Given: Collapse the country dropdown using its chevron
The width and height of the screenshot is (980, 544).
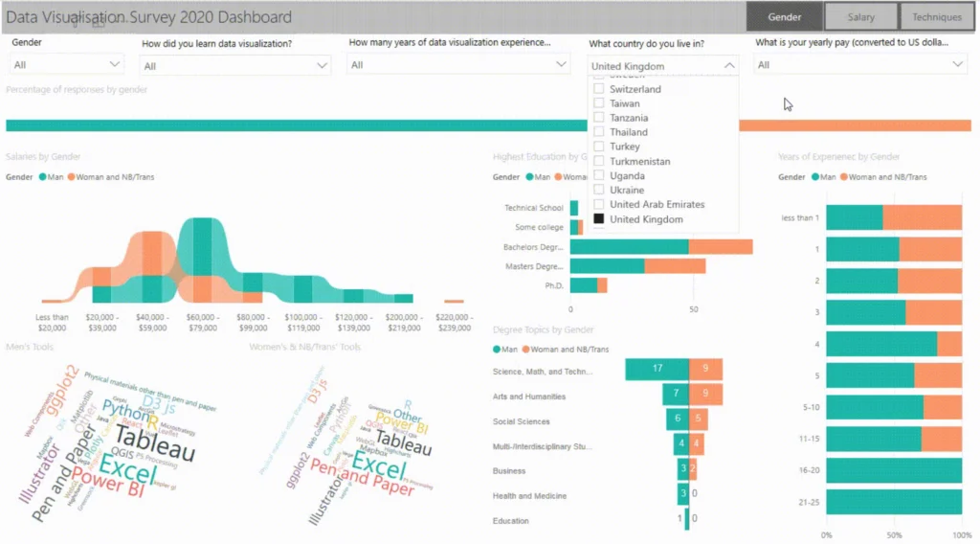Looking at the screenshot, I should (x=729, y=66).
